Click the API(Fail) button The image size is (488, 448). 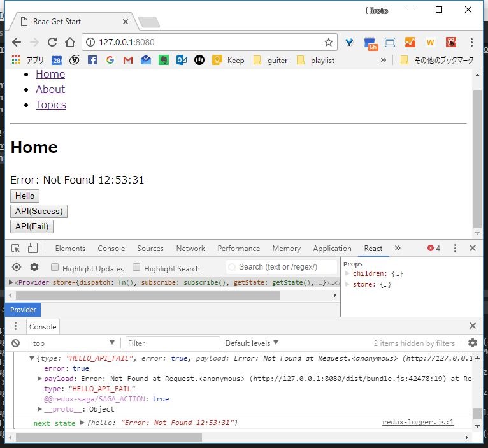[32, 226]
